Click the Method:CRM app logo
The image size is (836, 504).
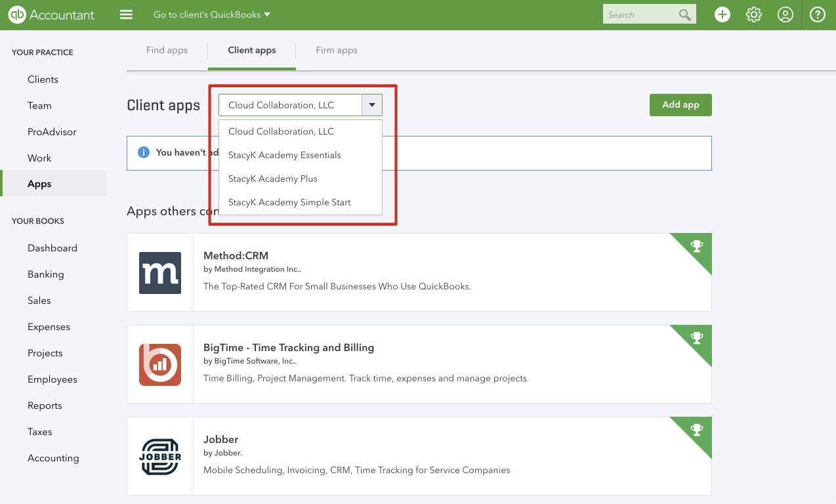pyautogui.click(x=160, y=272)
